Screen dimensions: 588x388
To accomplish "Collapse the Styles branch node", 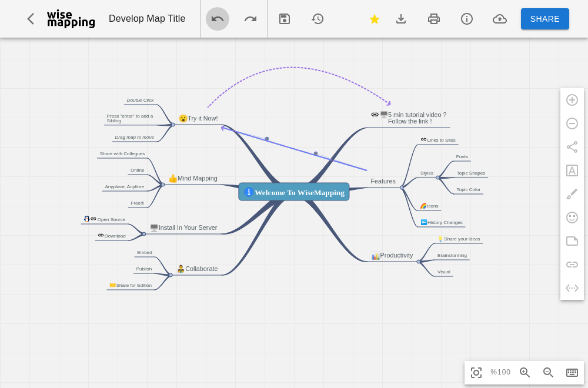I will (x=437, y=178).
